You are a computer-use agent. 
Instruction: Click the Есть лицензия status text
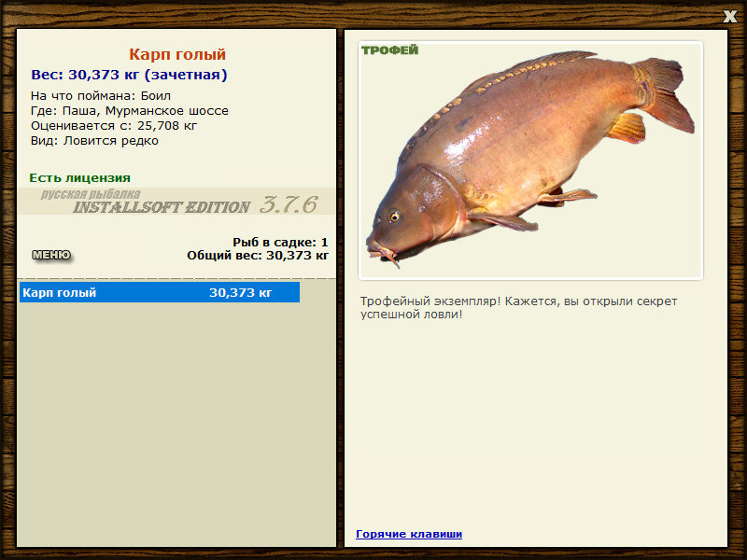(80, 178)
